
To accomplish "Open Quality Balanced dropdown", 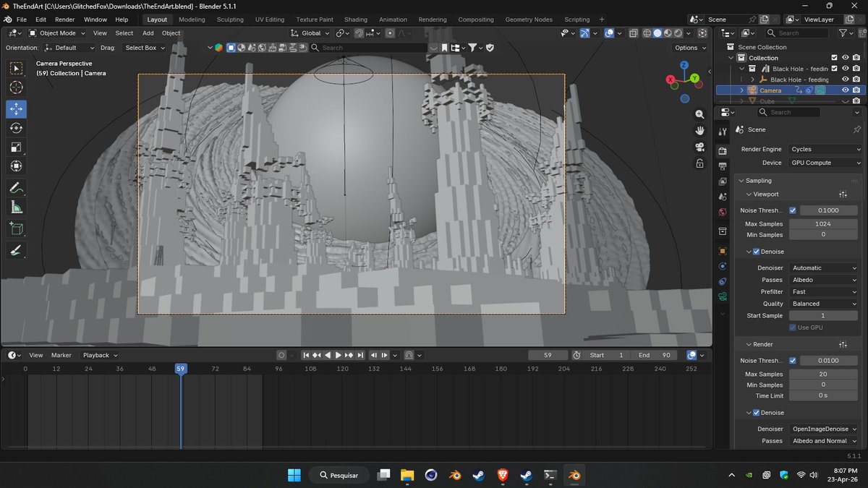I will (x=824, y=304).
